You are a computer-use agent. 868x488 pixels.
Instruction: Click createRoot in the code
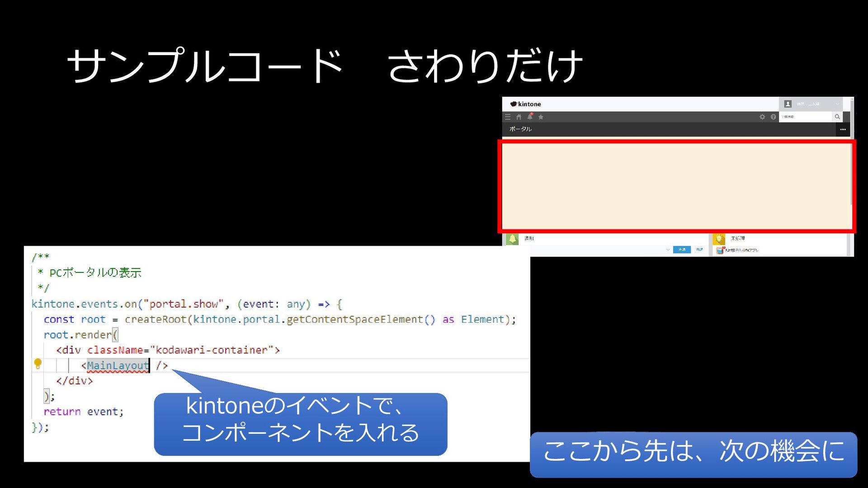[156, 319]
